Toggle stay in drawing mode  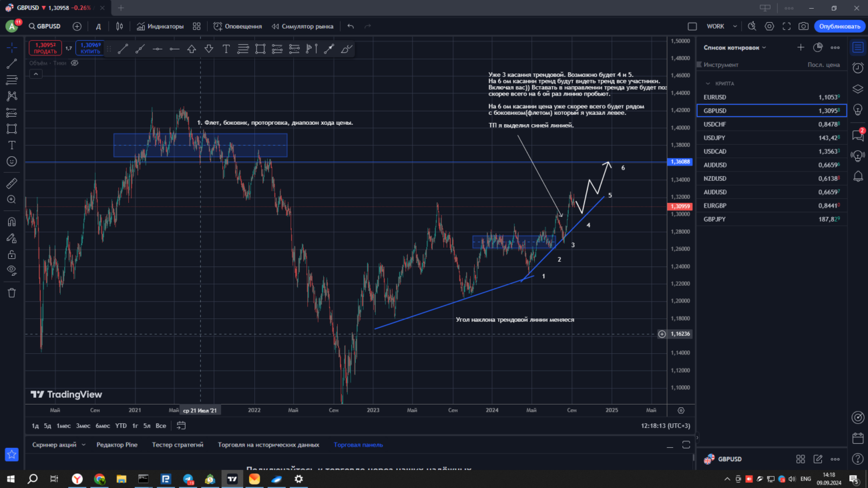coord(11,238)
